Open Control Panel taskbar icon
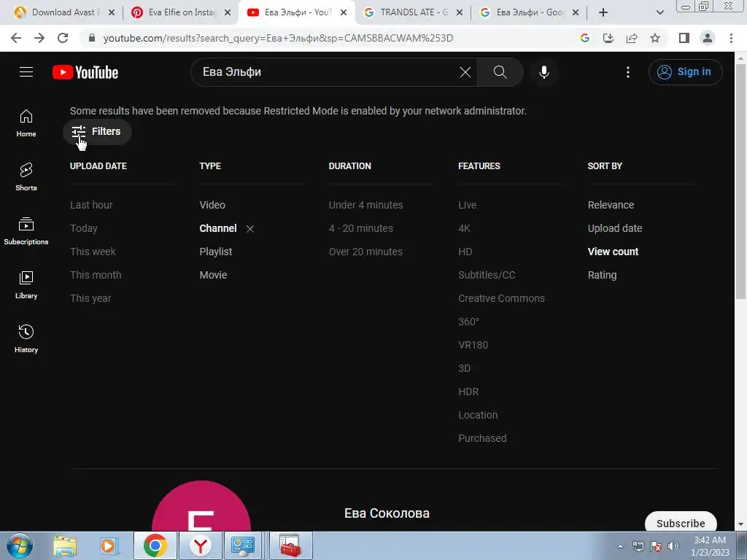This screenshot has width=747, height=560. [x=242, y=545]
